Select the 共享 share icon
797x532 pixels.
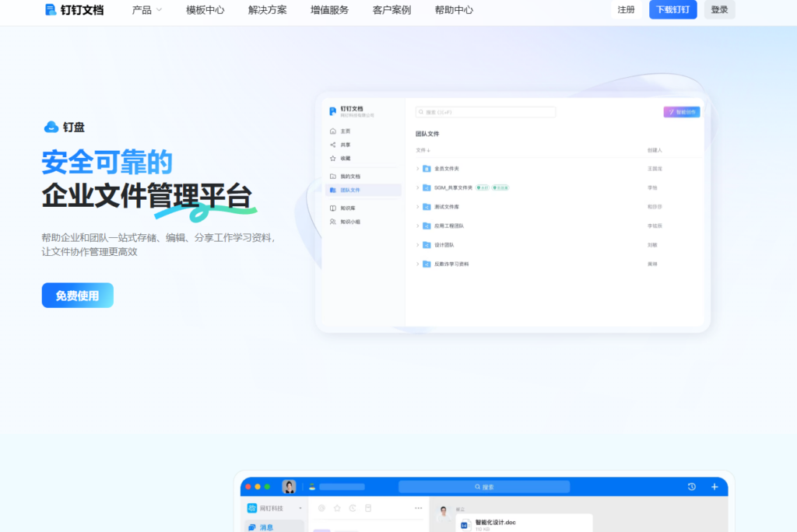click(x=333, y=144)
